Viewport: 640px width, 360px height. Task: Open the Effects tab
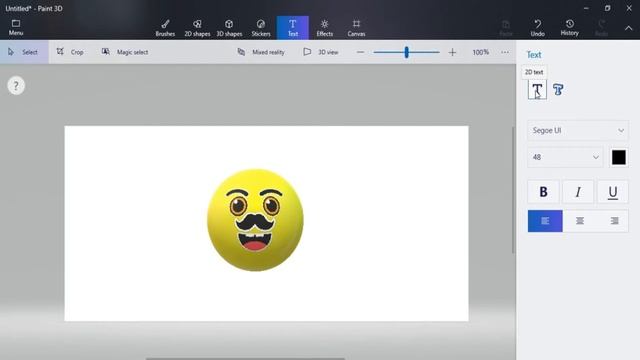[324, 28]
